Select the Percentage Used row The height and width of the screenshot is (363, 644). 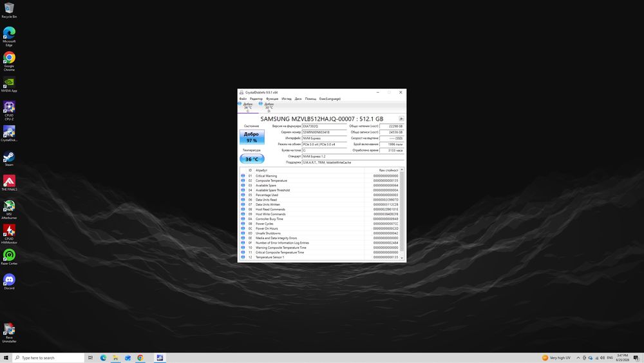(x=319, y=195)
